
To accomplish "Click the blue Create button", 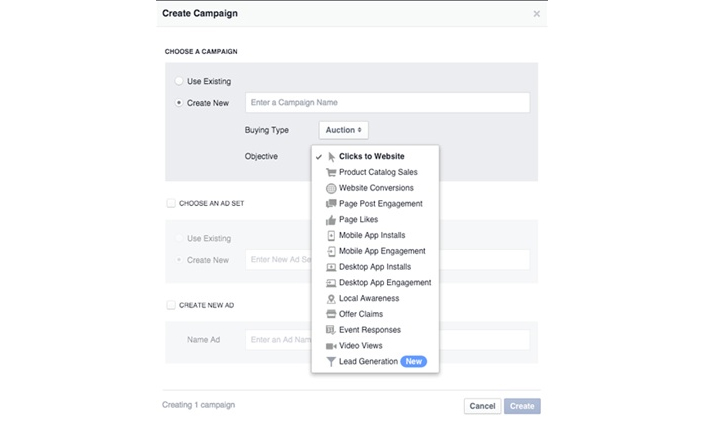I will pos(522,406).
